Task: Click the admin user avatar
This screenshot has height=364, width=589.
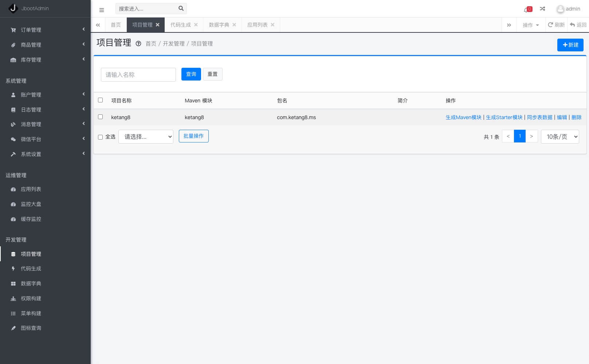Action: (560, 9)
